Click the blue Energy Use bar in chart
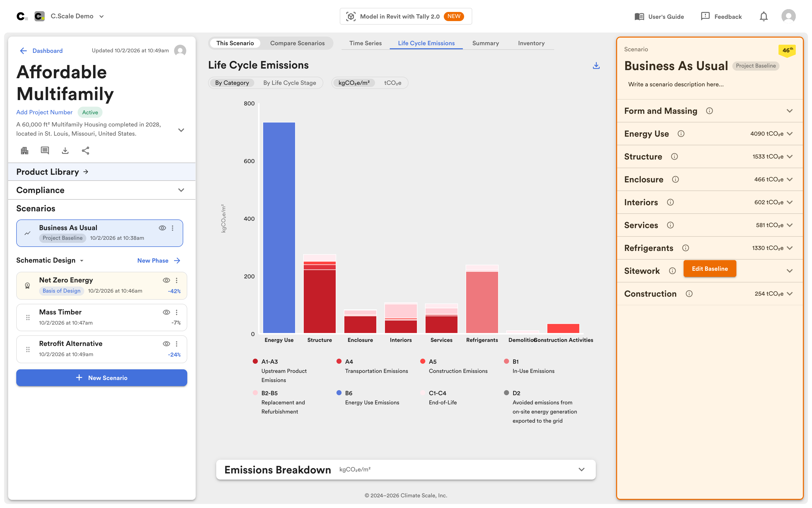This screenshot has height=508, width=812. pyautogui.click(x=279, y=228)
